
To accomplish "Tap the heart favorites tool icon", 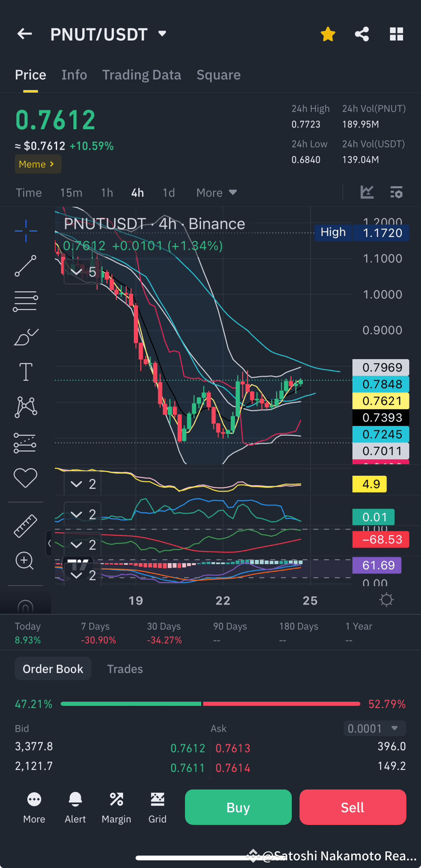I will coord(25,478).
